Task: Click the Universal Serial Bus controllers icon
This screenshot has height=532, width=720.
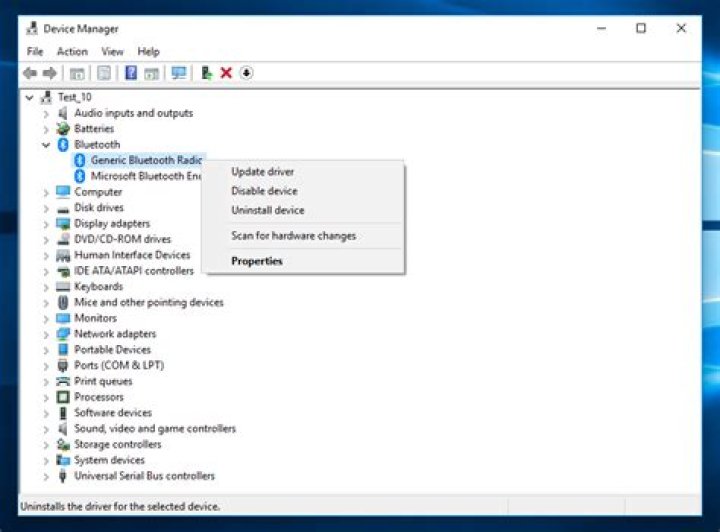Action: point(63,476)
